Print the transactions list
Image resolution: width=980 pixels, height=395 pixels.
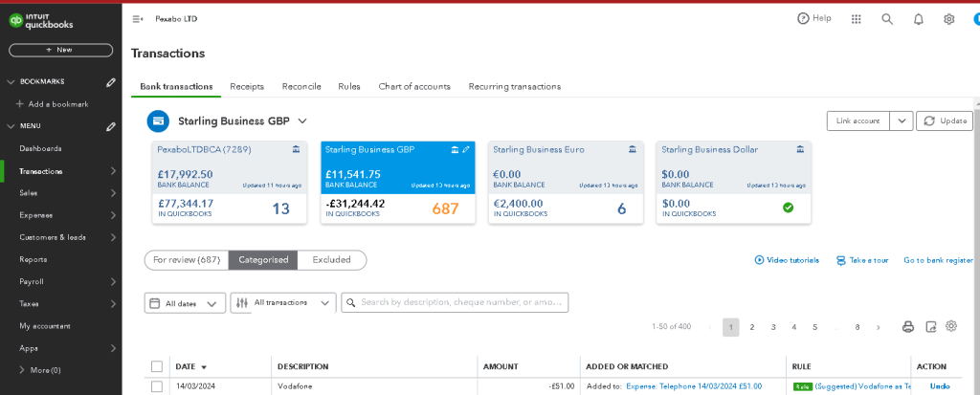pos(908,327)
